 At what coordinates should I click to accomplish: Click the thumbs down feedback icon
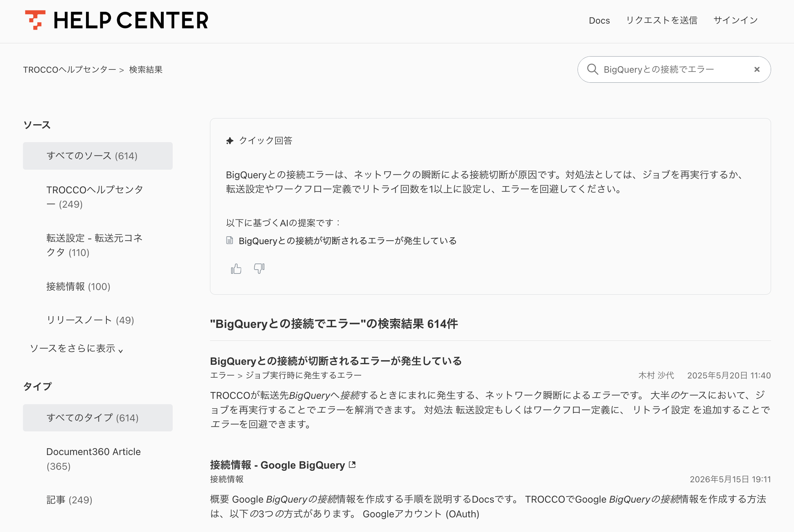pos(259,269)
